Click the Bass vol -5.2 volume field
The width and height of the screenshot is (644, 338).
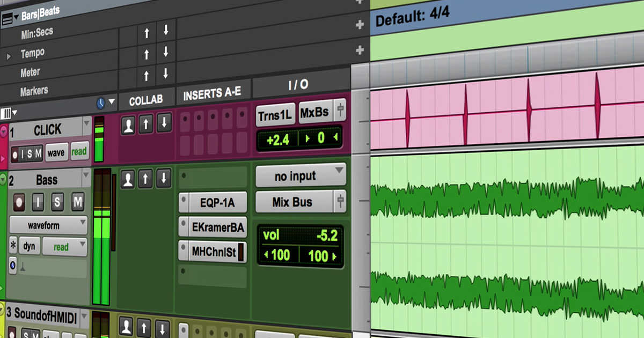click(x=301, y=235)
